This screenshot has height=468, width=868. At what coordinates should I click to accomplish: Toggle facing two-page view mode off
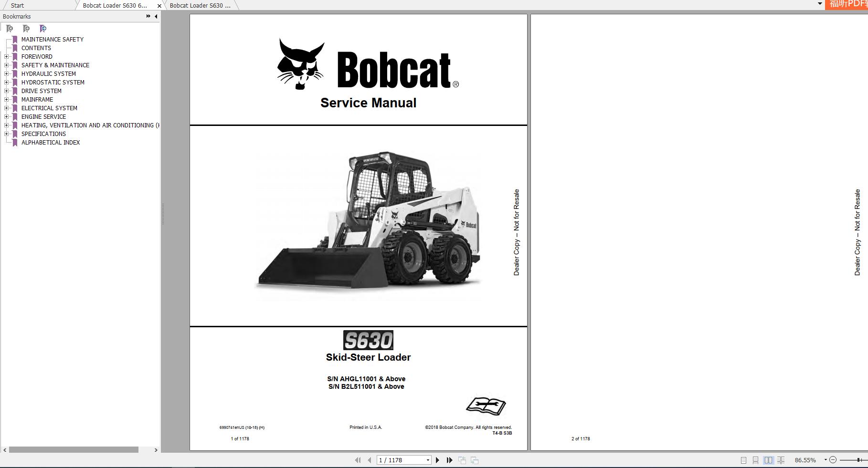769,460
